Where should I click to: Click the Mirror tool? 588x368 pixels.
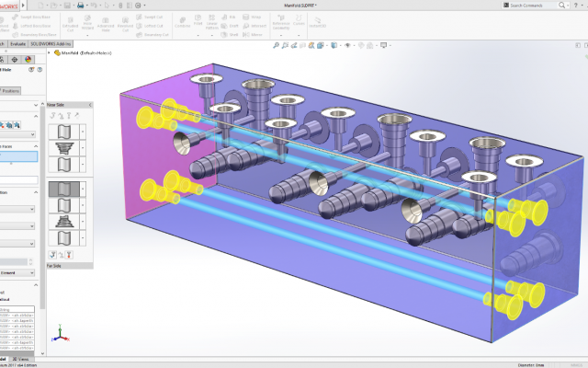pos(253,35)
